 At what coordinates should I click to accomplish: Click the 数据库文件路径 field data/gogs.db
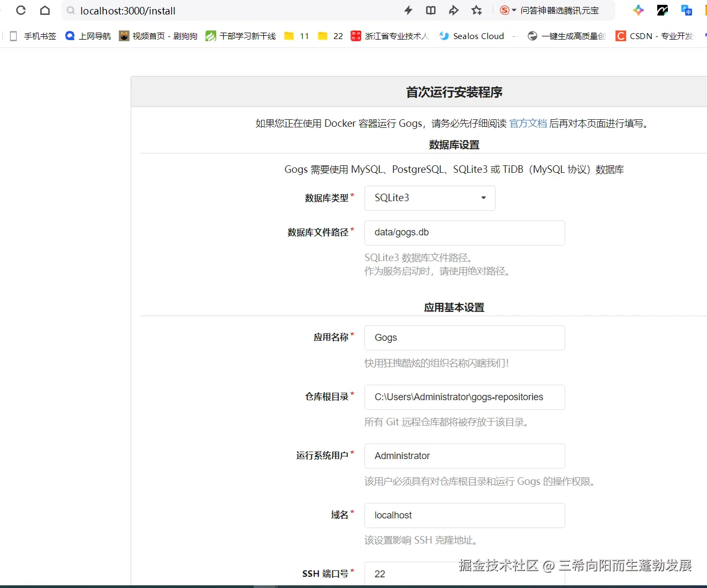465,233
